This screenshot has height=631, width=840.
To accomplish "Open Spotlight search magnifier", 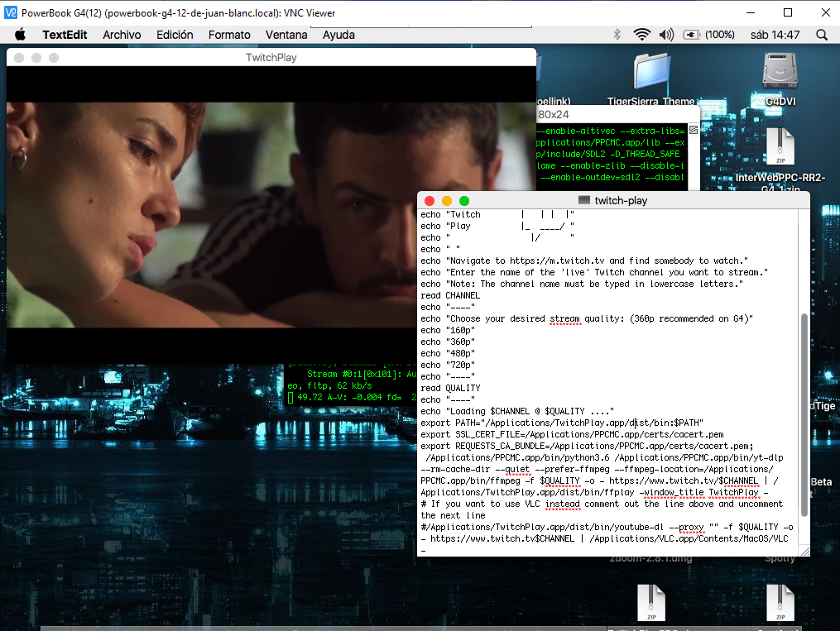I will [821, 35].
